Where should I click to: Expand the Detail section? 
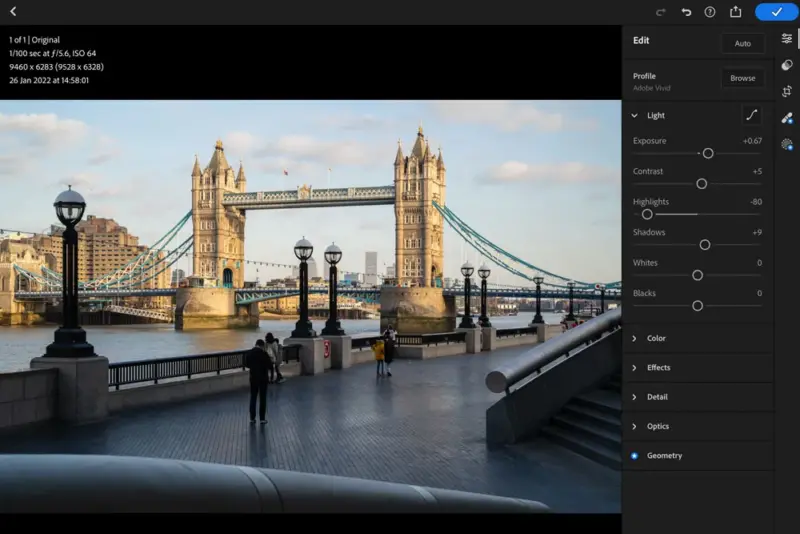tap(657, 397)
